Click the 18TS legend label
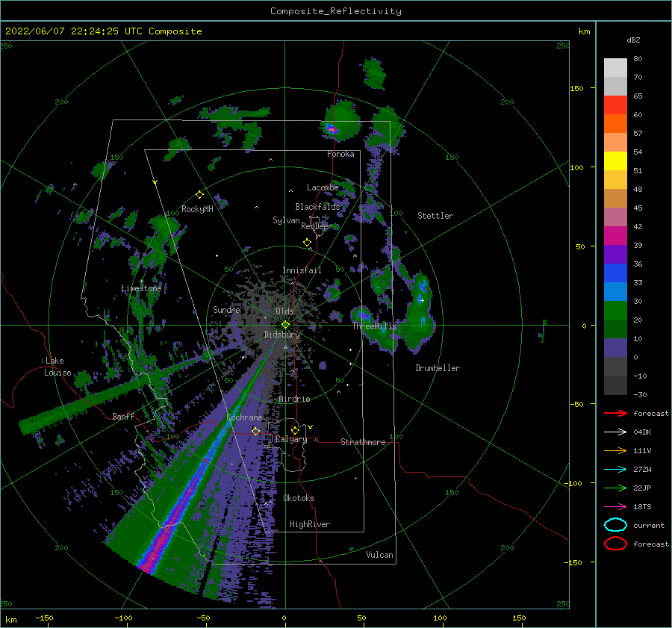This screenshot has width=672, height=628. point(642,507)
